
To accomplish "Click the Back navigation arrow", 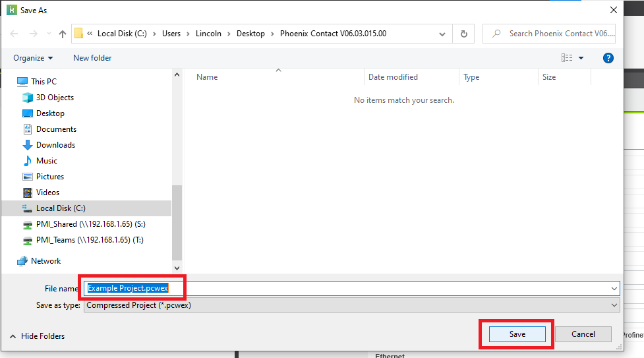I will pyautogui.click(x=15, y=34).
